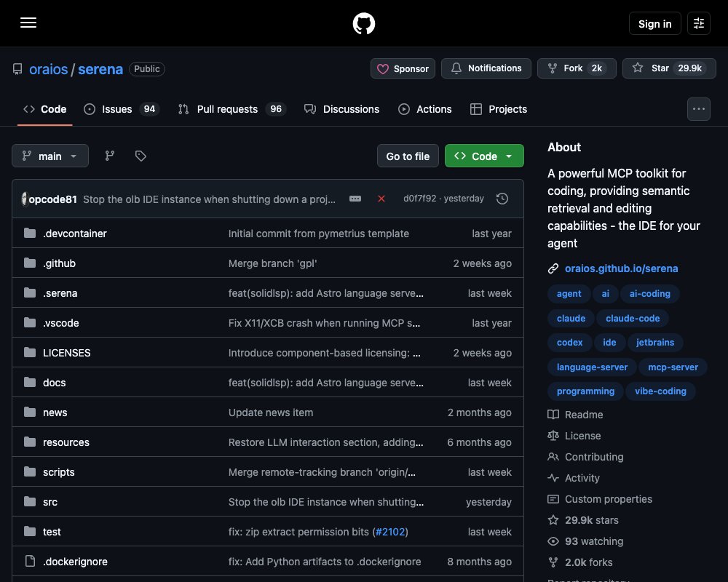728x582 pixels.
Task: Click the Sign in button
Action: click(x=654, y=23)
